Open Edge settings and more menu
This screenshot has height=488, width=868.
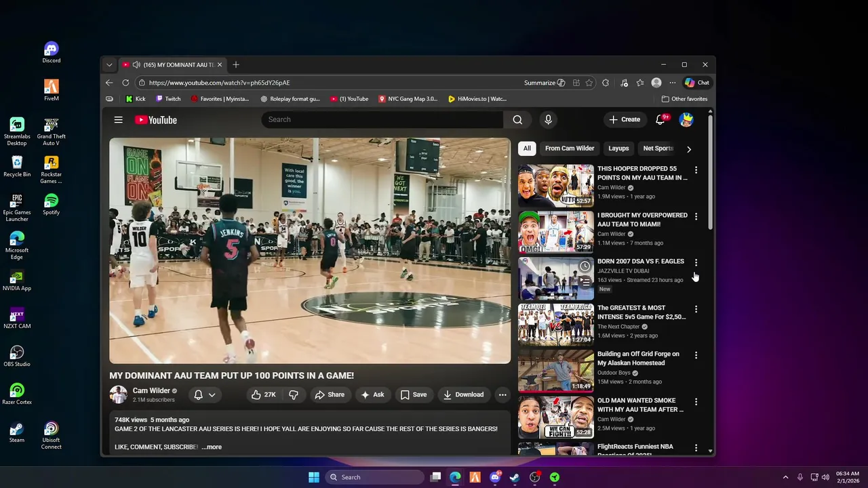point(673,83)
